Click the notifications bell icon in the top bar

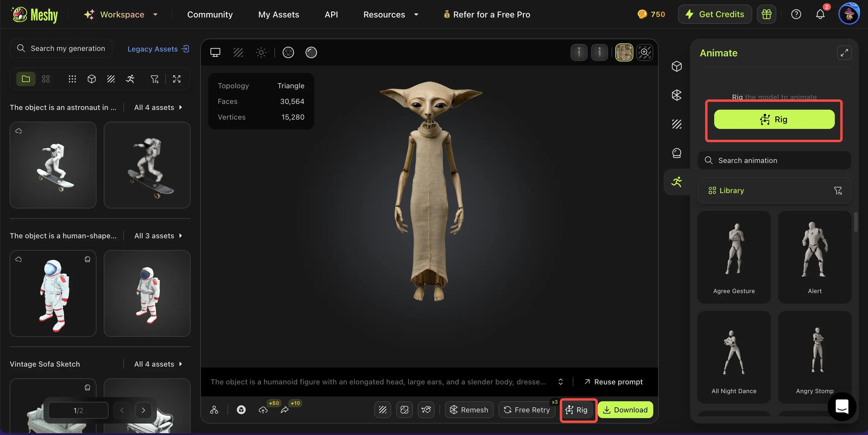[x=820, y=14]
